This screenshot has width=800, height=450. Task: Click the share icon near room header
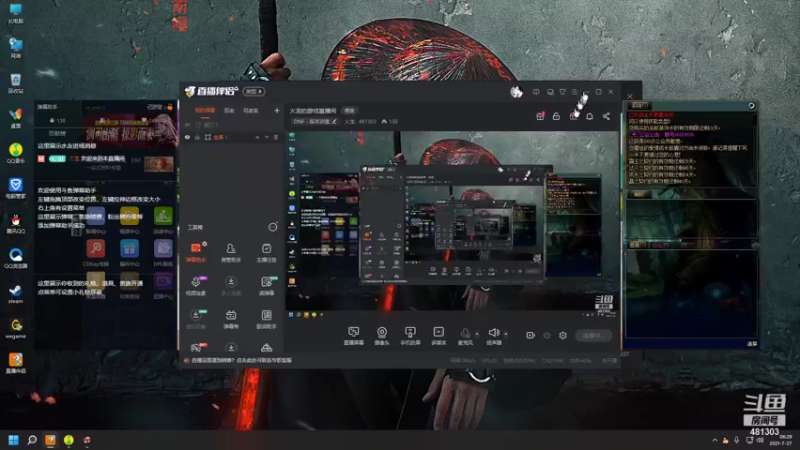(x=606, y=116)
